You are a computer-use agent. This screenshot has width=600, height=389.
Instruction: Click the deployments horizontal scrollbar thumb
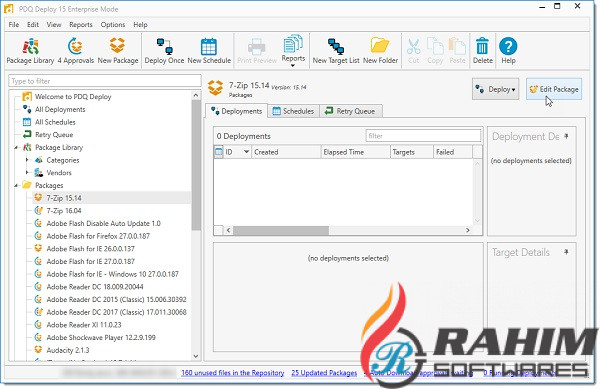pos(281,230)
